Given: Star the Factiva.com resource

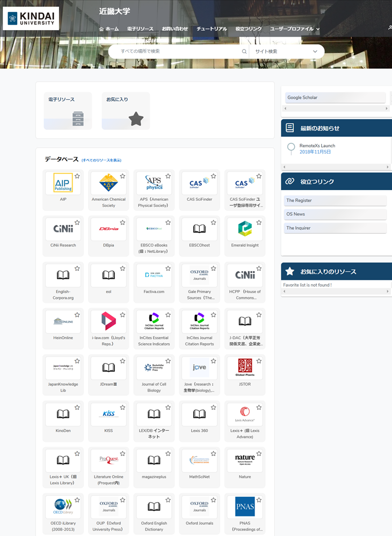Looking at the screenshot, I should 168,269.
